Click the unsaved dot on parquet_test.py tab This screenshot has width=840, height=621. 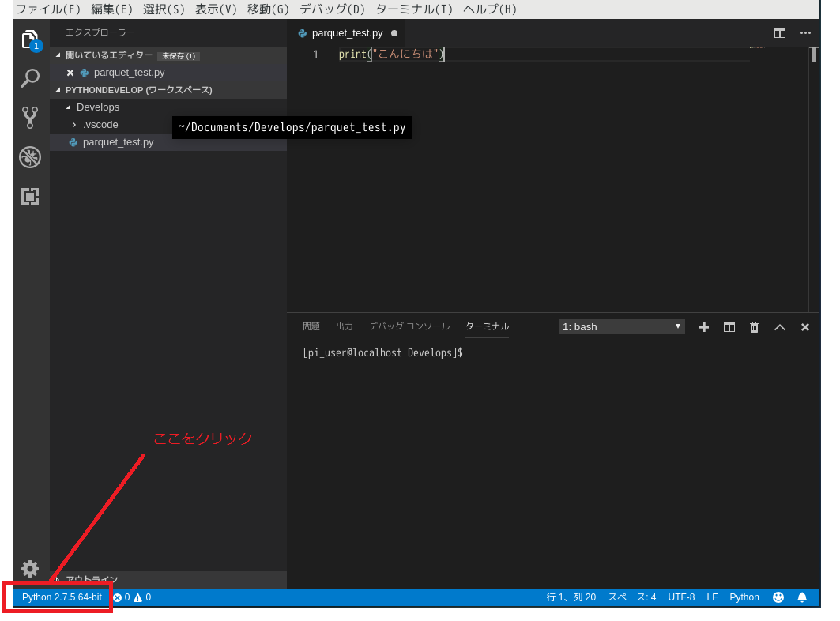[394, 33]
